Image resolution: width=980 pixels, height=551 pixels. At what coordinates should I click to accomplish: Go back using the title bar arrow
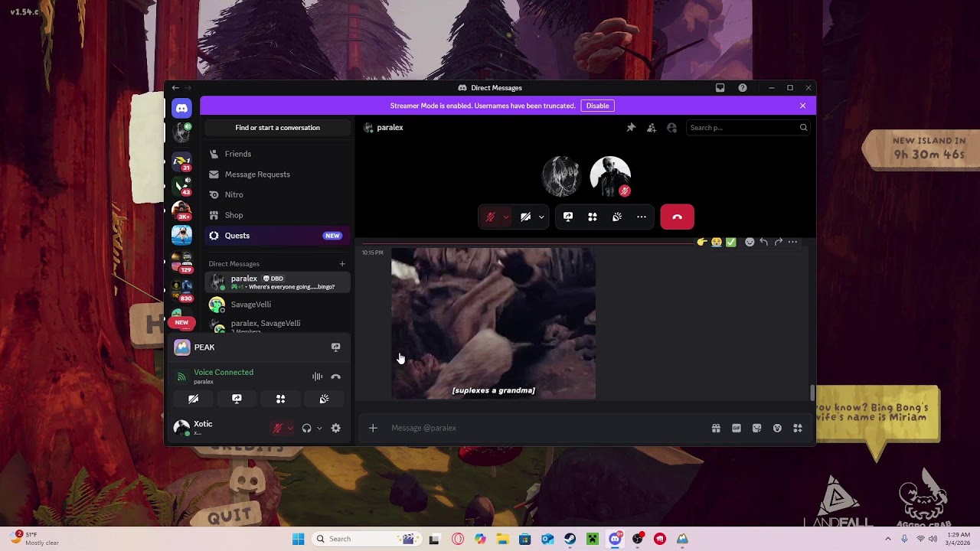pyautogui.click(x=175, y=88)
